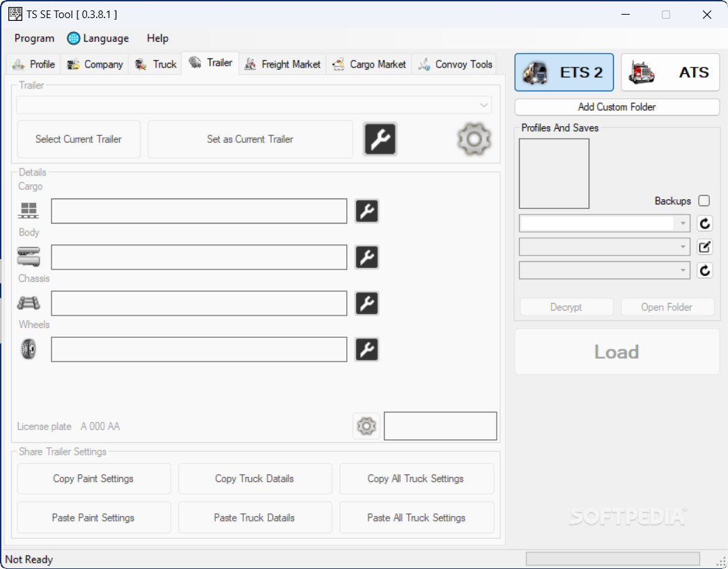Click the Decrypt button
This screenshot has width=728, height=569.
[x=566, y=306]
